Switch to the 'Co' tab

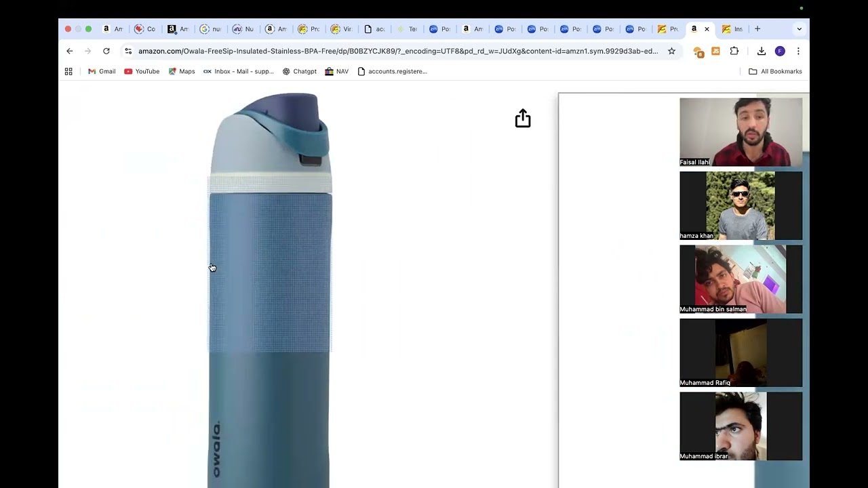pos(145,29)
